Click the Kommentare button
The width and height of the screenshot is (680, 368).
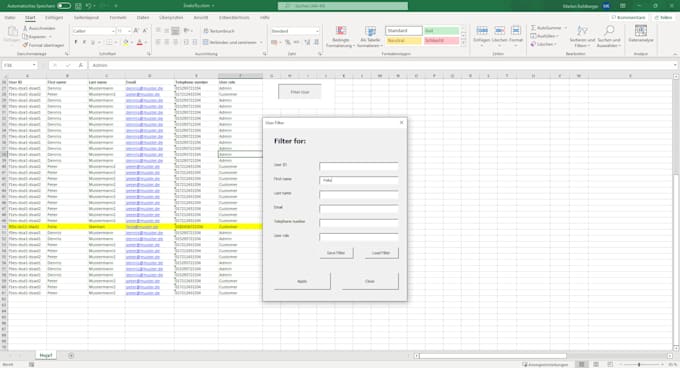click(x=628, y=17)
